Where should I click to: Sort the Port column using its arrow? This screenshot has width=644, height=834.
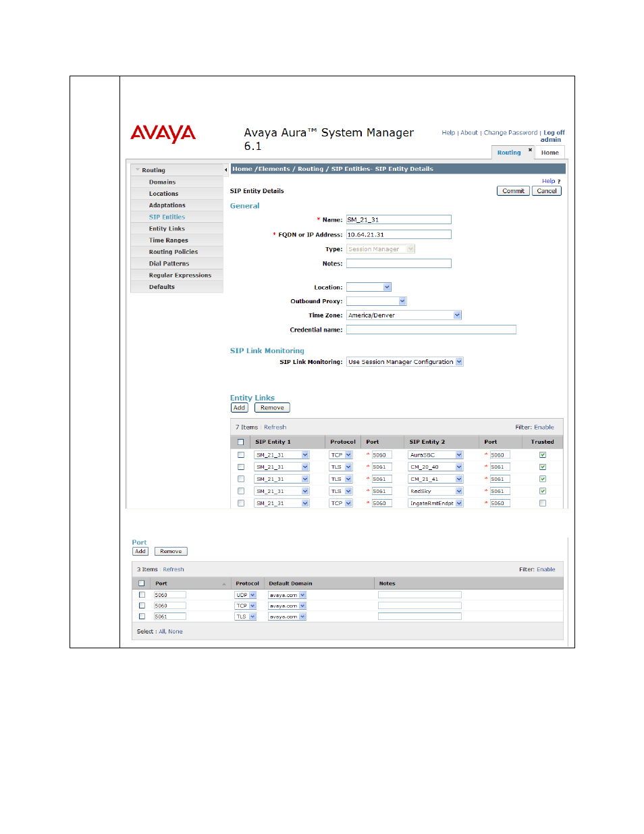coord(224,584)
